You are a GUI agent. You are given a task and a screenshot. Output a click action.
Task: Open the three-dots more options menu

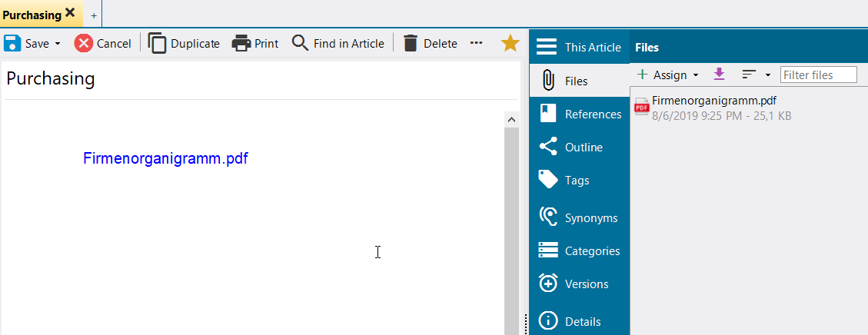[477, 44]
